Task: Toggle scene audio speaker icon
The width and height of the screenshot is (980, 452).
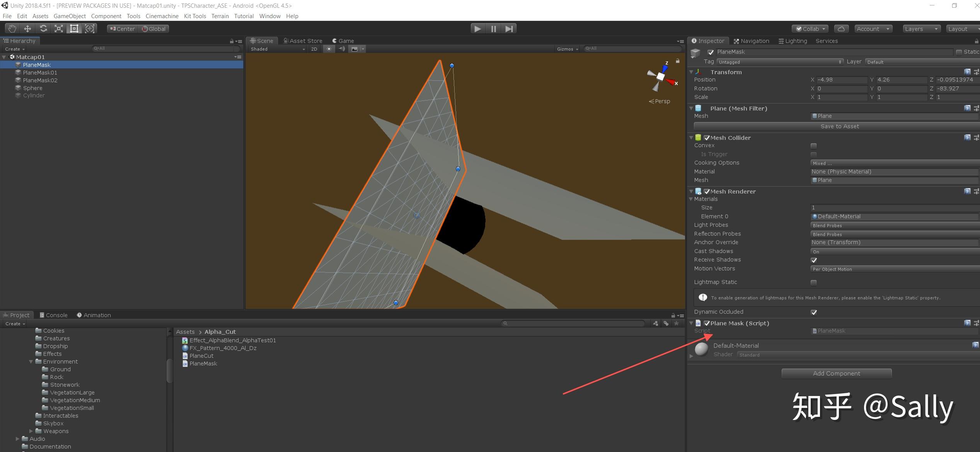Action: [x=342, y=49]
